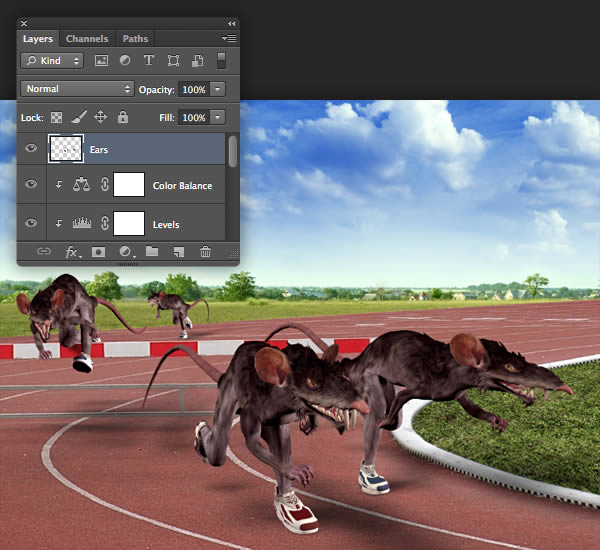Toggle Lock image pixels brush icon
This screenshot has height=550, width=600.
(x=79, y=117)
